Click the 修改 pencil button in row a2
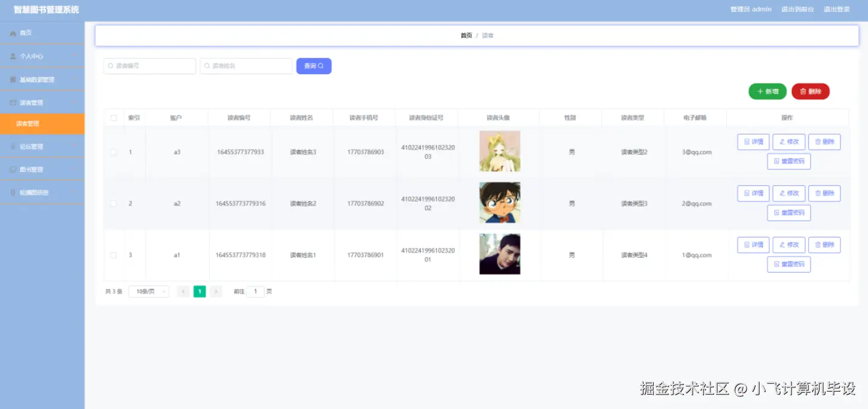This screenshot has width=868, height=409. pyautogui.click(x=789, y=193)
